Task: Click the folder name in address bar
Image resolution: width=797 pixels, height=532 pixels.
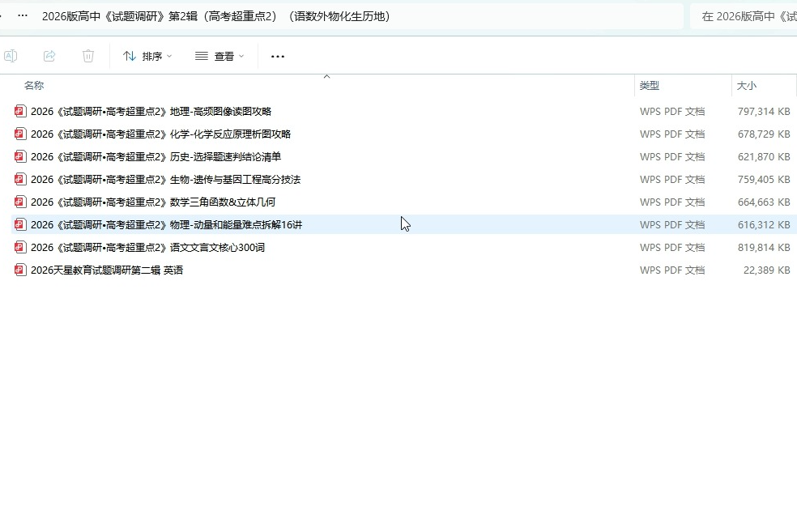Action: [x=215, y=16]
